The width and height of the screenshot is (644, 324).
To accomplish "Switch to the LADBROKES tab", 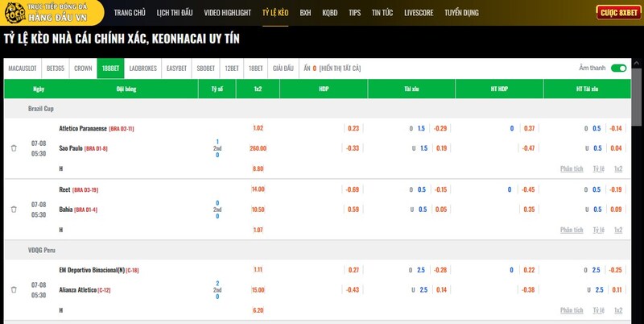I will (x=143, y=69).
